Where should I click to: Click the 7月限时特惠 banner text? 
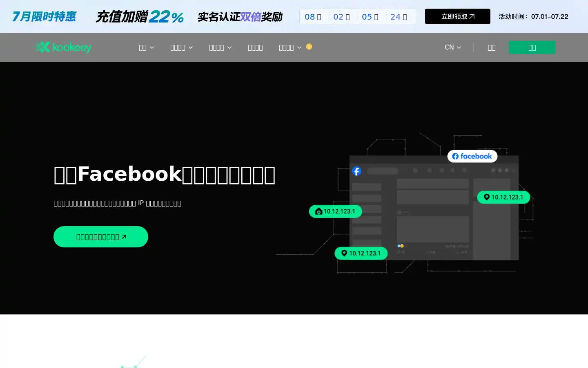pos(44,16)
